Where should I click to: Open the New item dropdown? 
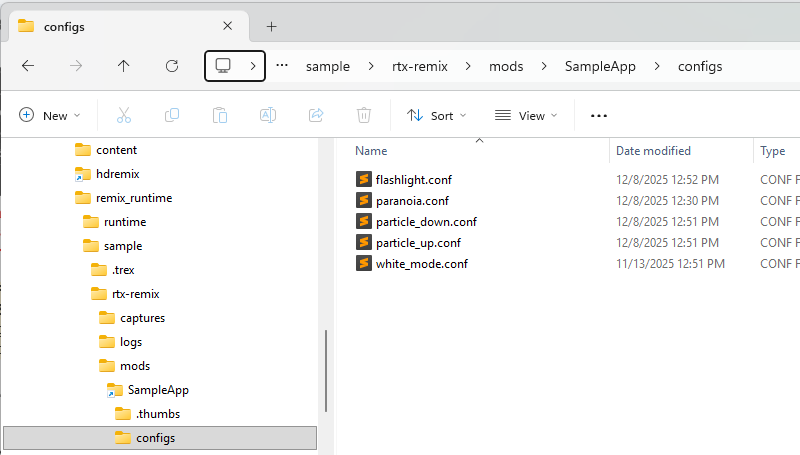coord(49,116)
